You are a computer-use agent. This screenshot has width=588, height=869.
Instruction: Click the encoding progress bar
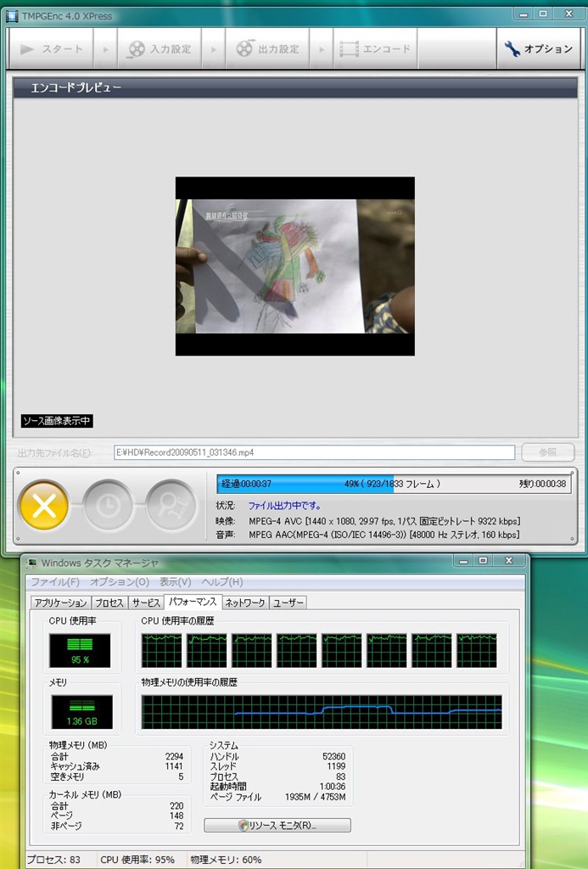[394, 484]
